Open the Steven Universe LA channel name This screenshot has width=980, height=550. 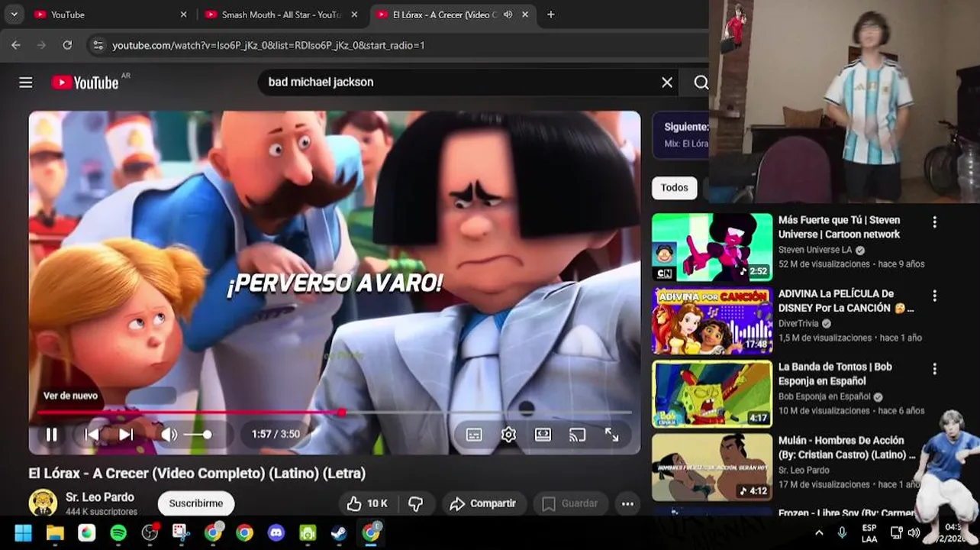pos(815,250)
